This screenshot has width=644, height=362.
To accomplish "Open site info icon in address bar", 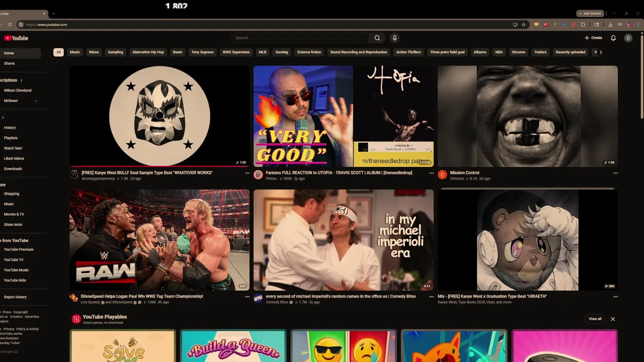I will 21,24.
